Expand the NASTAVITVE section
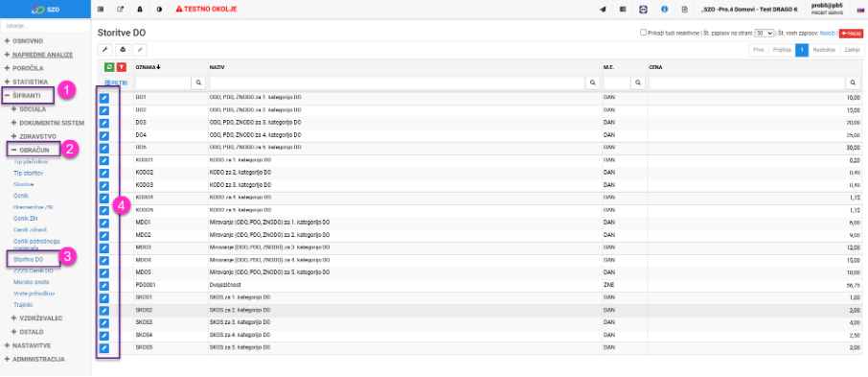Viewport: 868px width, 377px height. coord(27,345)
